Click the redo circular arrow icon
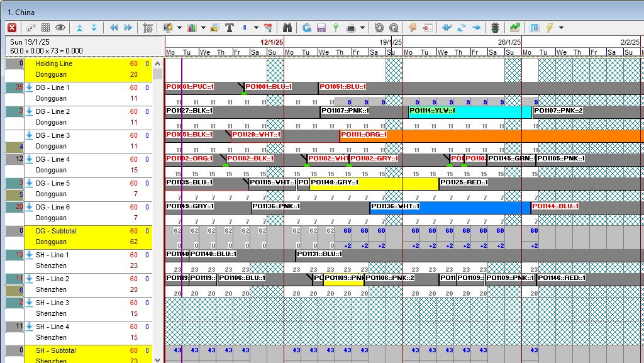The image size is (644, 363). coord(394,28)
